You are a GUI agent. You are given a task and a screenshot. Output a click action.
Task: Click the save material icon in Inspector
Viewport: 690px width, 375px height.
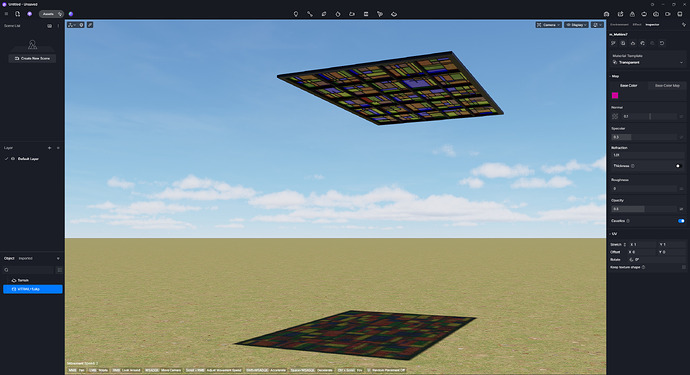click(623, 43)
